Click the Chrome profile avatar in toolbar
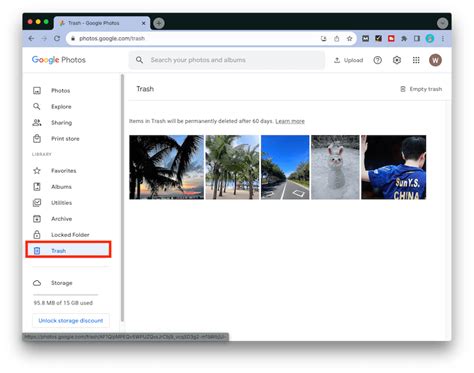The width and height of the screenshot is (474, 373). [430, 38]
